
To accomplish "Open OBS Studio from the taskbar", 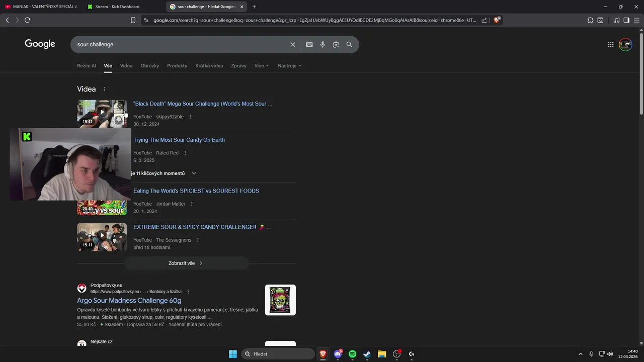I will click(397, 354).
